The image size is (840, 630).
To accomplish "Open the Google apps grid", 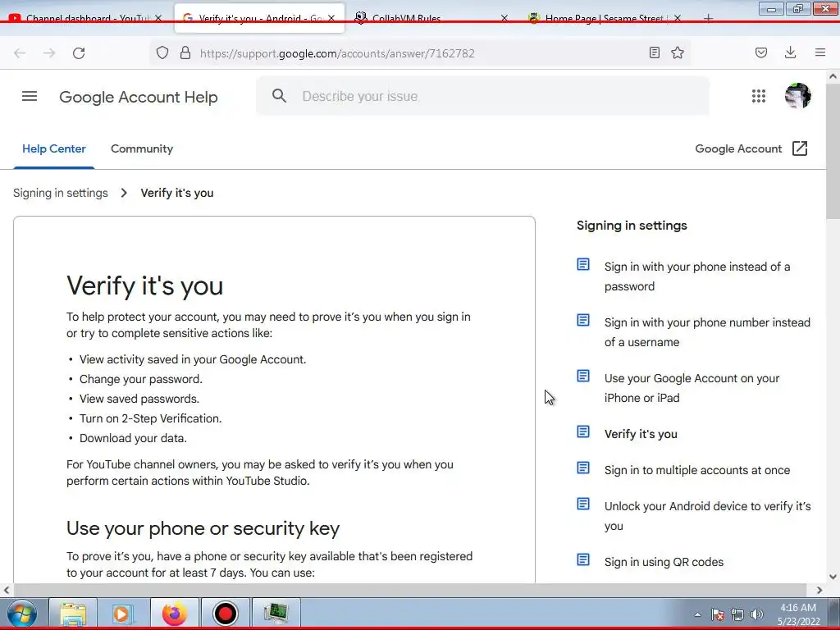I will [759, 97].
